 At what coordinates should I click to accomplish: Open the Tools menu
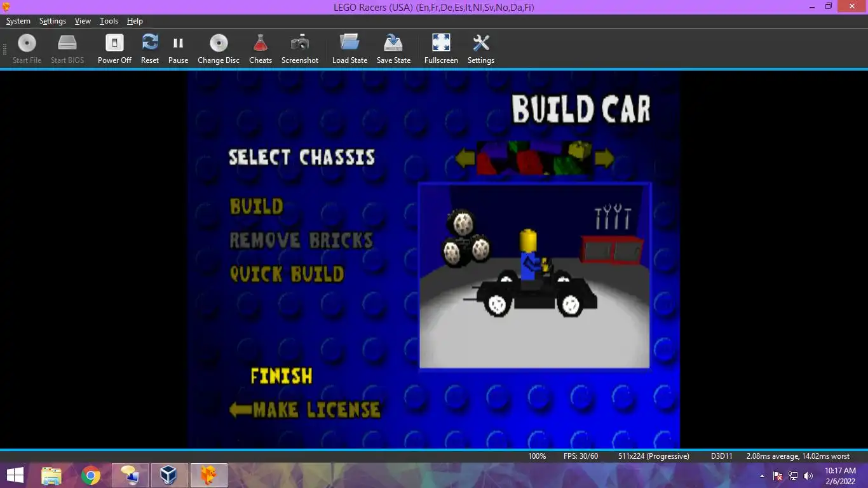point(109,21)
